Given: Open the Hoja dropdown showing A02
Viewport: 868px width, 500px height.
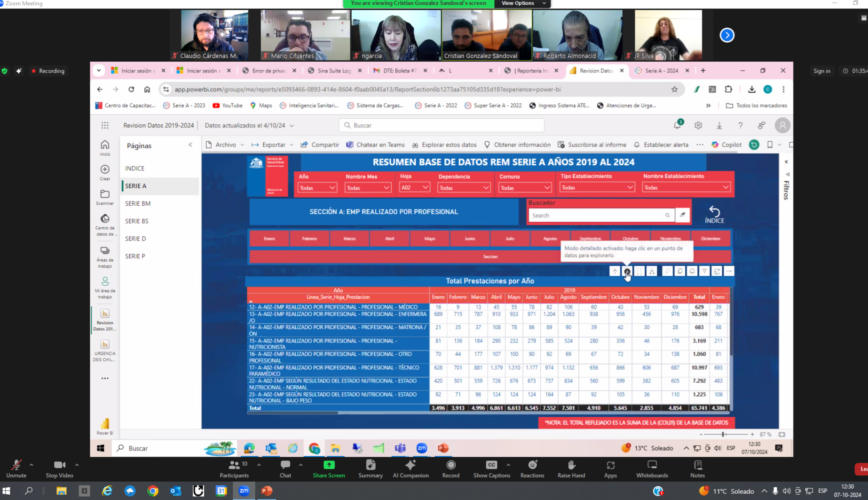Looking at the screenshot, I should coord(414,188).
